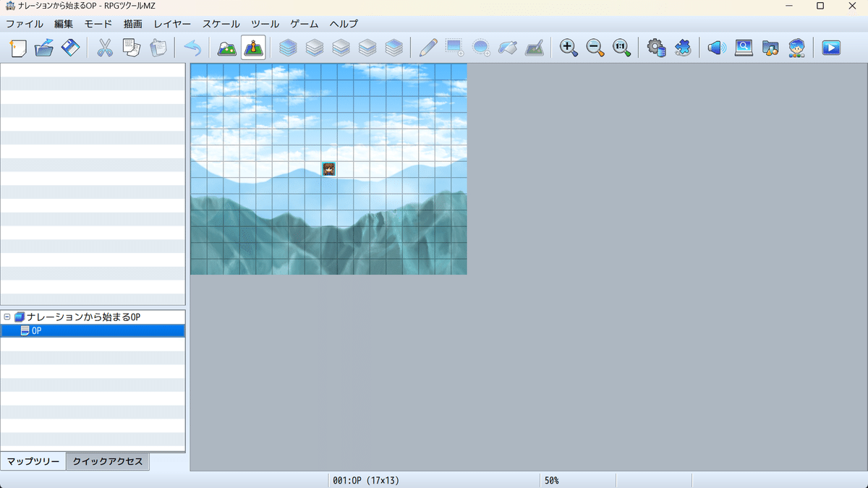The height and width of the screenshot is (488, 868).
Task: Switch to マップツリー tab
Action: click(33, 461)
